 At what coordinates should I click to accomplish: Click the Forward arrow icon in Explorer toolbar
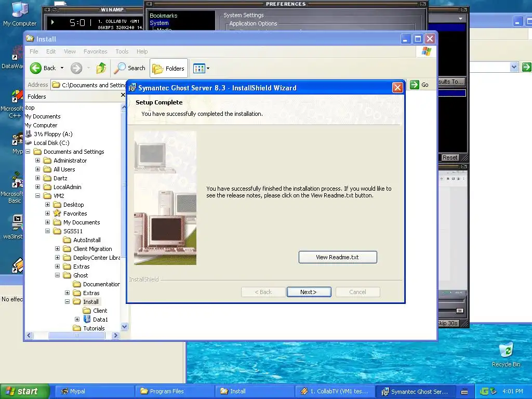pos(76,68)
